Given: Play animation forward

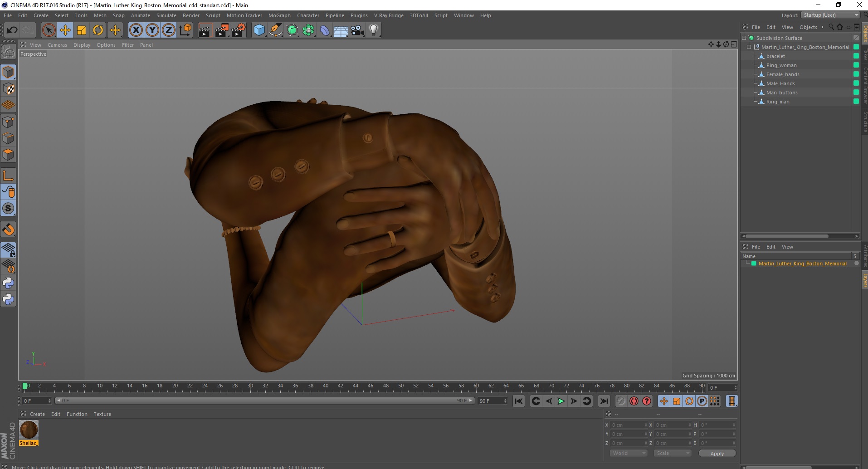Looking at the screenshot, I should [561, 401].
